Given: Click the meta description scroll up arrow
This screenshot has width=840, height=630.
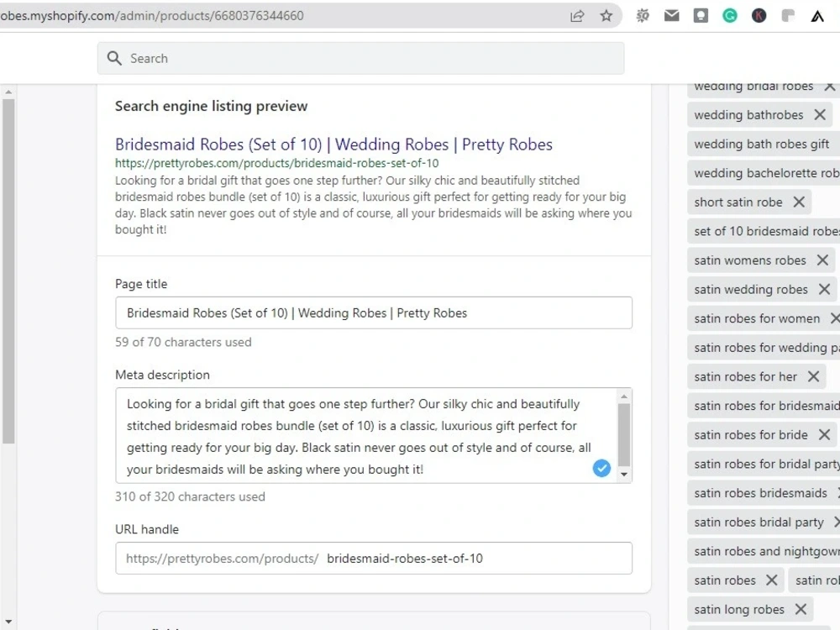Looking at the screenshot, I should click(623, 396).
